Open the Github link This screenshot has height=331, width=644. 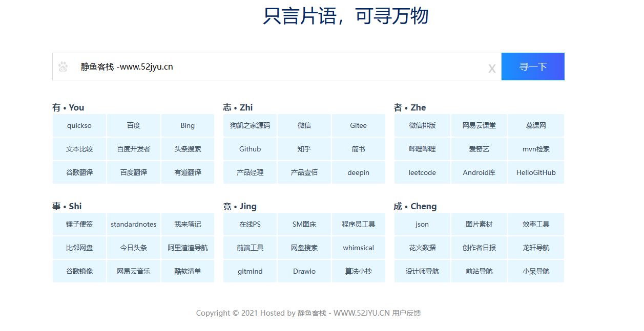pos(250,149)
